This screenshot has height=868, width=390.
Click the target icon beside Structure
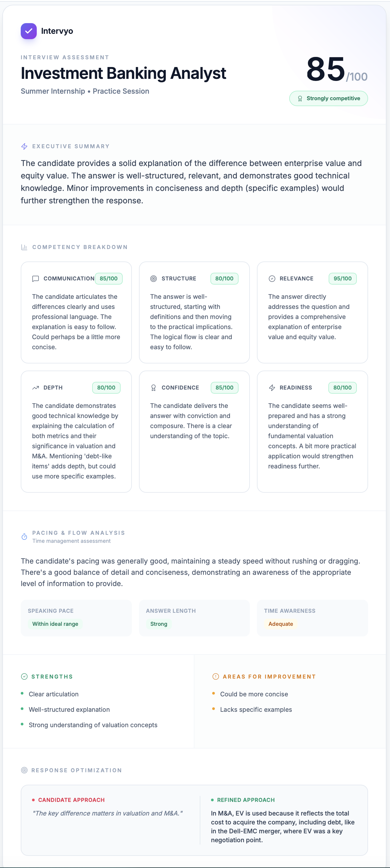tap(153, 279)
